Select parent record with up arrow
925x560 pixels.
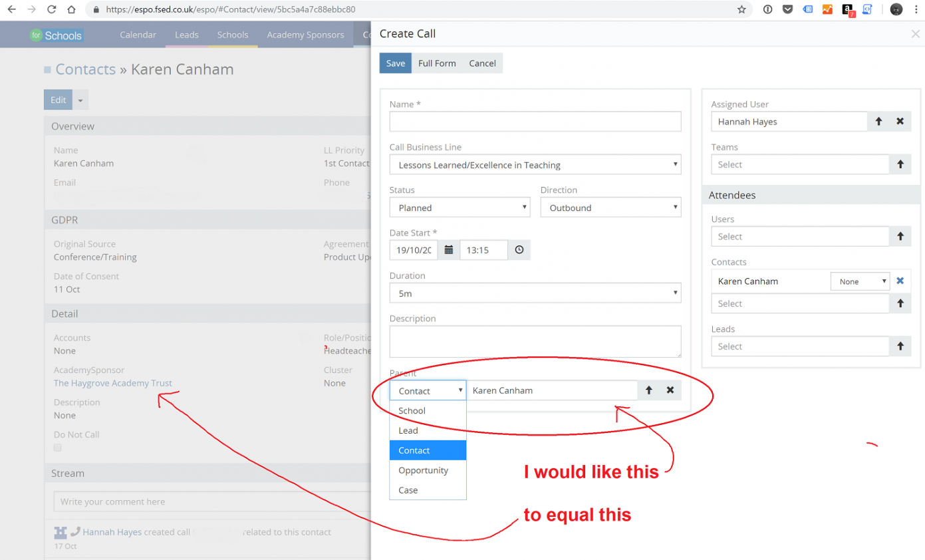(648, 390)
